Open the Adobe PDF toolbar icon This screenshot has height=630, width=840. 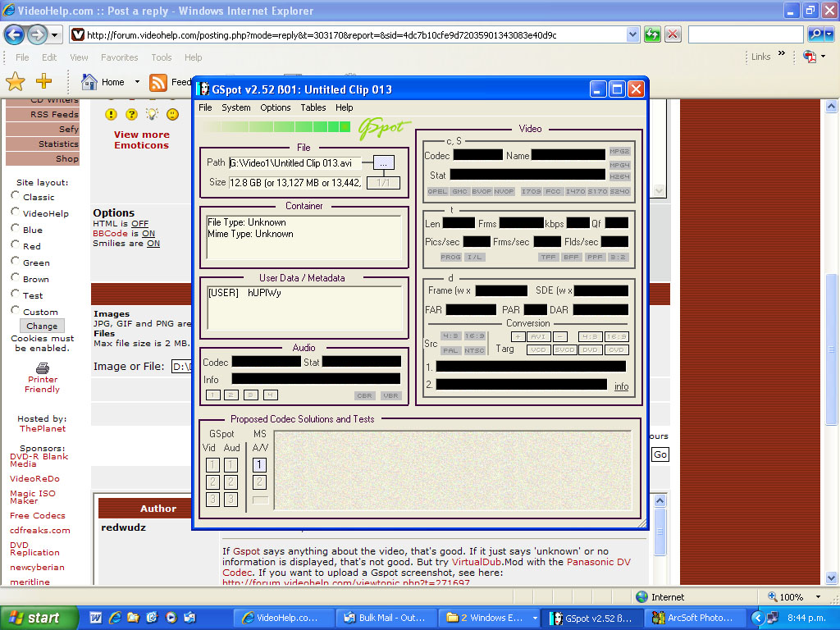(x=810, y=57)
